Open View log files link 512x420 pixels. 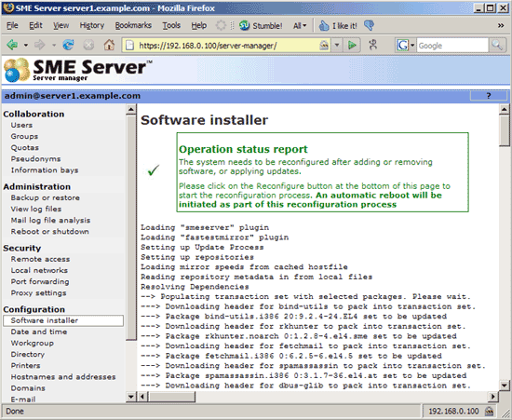pos(36,209)
